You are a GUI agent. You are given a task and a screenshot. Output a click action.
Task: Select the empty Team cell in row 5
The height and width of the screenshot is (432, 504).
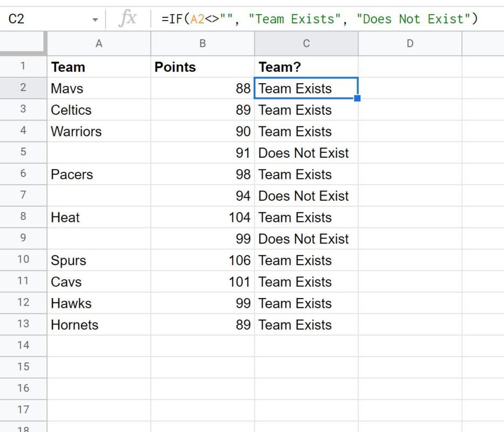click(99, 152)
